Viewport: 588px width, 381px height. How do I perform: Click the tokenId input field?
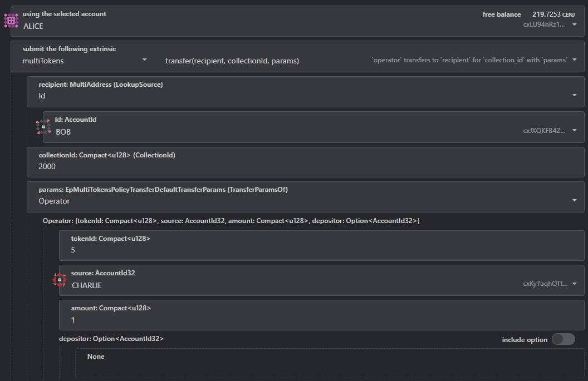pyautogui.click(x=321, y=245)
